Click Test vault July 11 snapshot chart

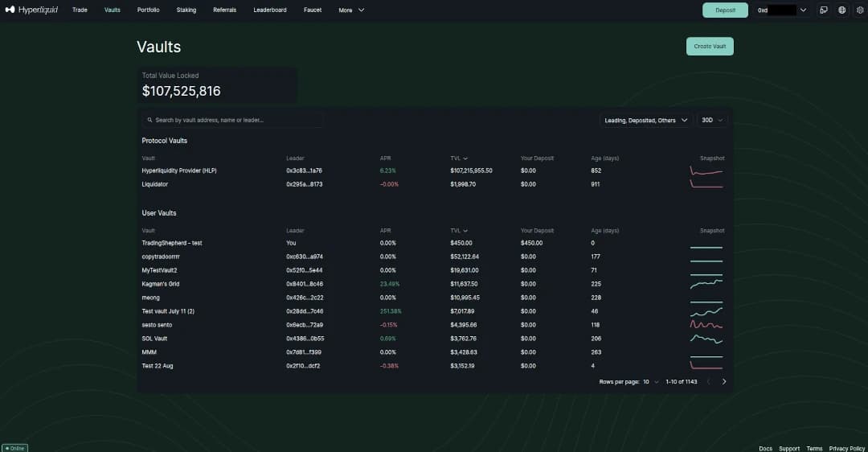click(706, 312)
